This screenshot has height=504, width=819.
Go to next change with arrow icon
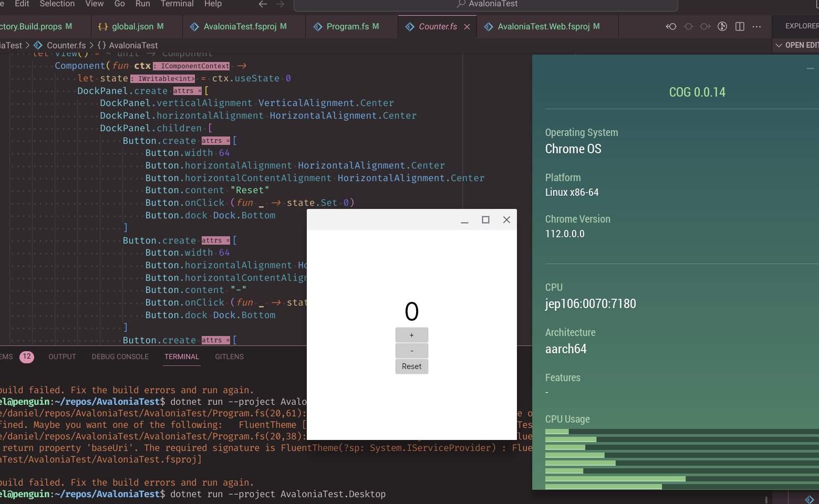tap(705, 26)
